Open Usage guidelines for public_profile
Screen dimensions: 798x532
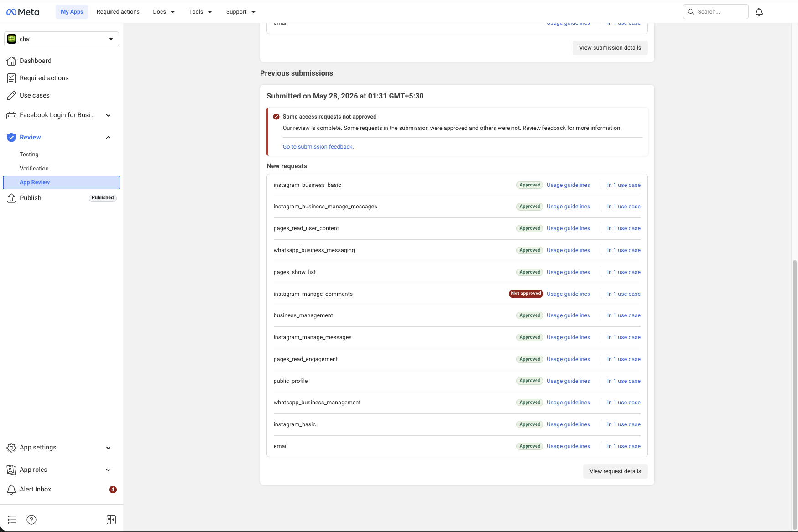click(x=569, y=381)
